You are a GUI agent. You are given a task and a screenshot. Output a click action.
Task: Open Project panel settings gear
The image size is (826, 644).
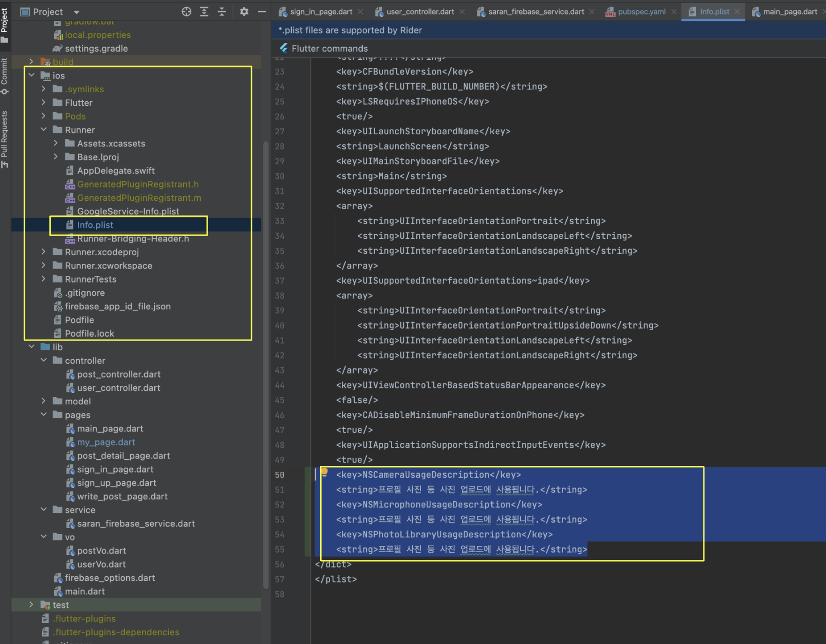click(244, 12)
